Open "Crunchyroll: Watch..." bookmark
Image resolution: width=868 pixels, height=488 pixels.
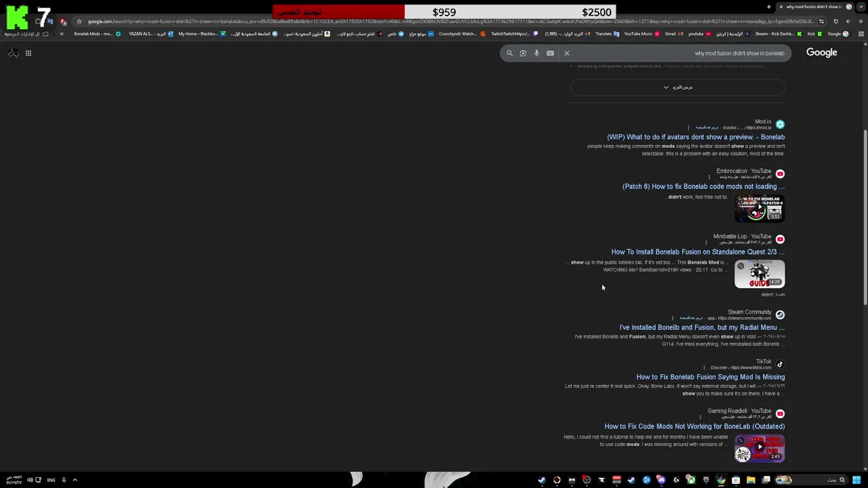[462, 34]
